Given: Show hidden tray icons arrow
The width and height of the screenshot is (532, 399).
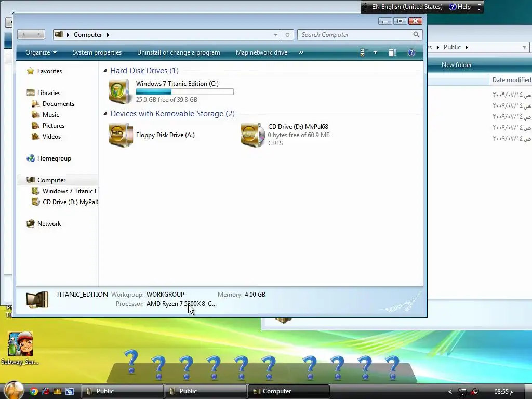Looking at the screenshot, I should coord(450,392).
